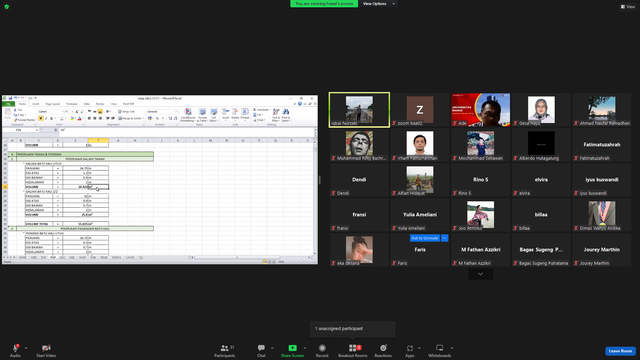Unmute the microphone via Audio button
The image size is (640, 360).
pyautogui.click(x=15, y=350)
